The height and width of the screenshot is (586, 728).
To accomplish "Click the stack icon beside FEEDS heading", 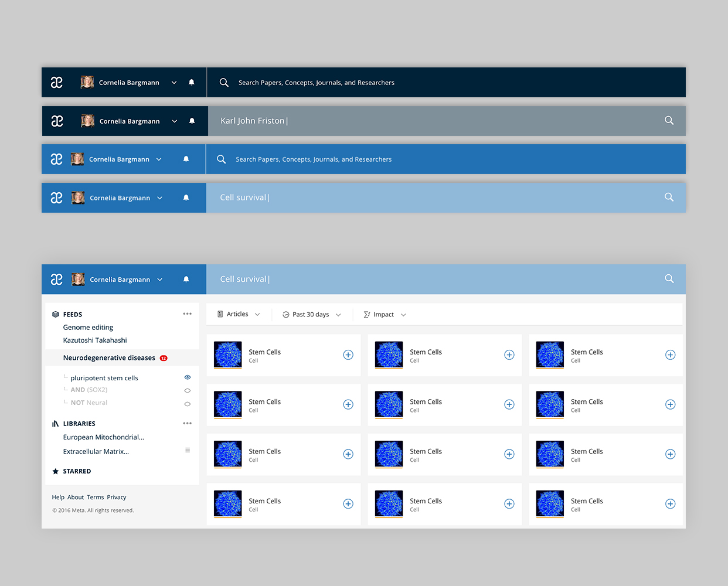I will [56, 315].
